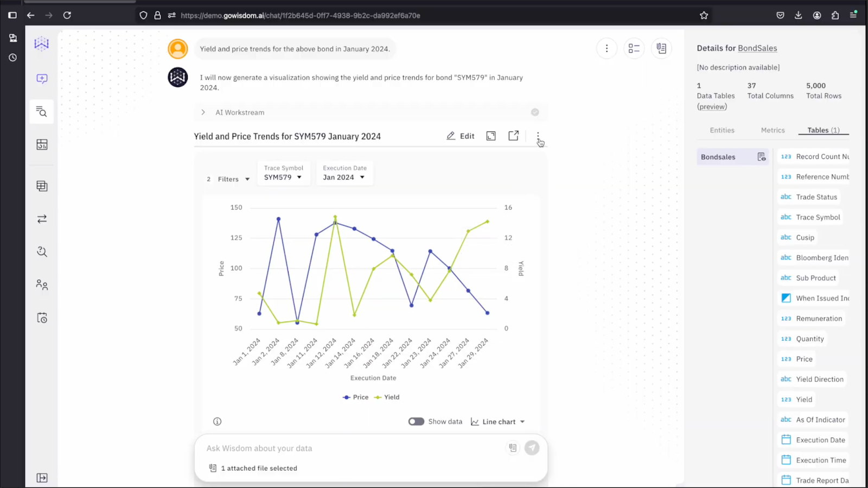Open the search list icon in sidebar

[x=42, y=112]
